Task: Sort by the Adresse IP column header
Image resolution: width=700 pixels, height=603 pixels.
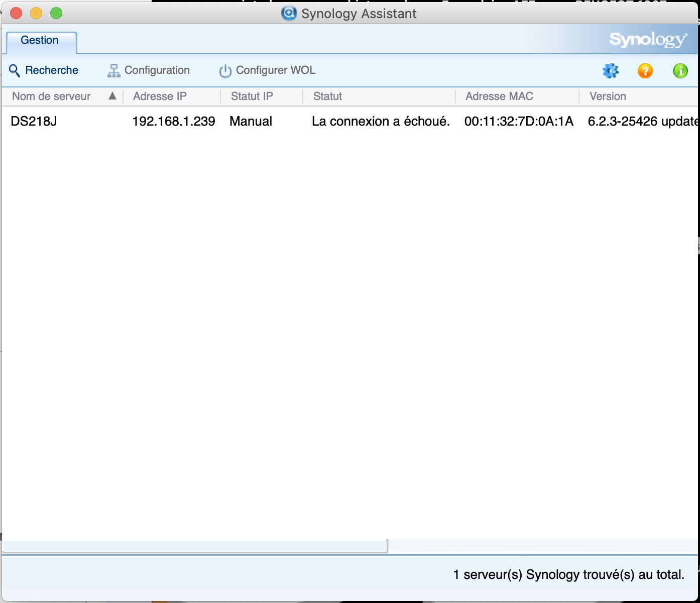Action: (x=172, y=96)
